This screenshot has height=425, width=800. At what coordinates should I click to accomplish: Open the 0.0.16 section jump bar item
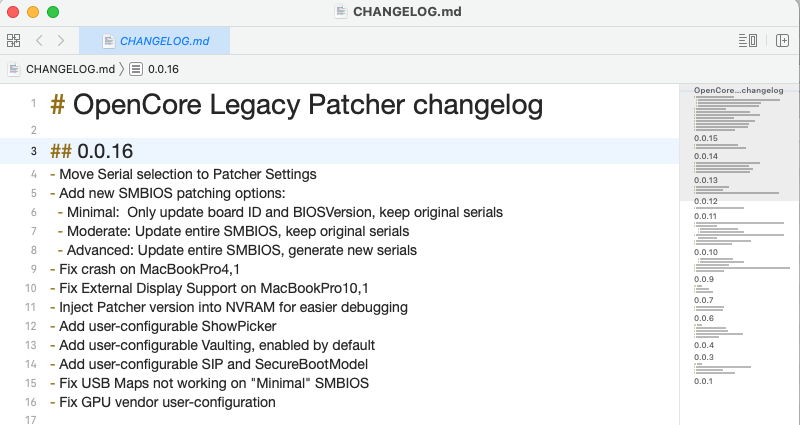pos(163,69)
